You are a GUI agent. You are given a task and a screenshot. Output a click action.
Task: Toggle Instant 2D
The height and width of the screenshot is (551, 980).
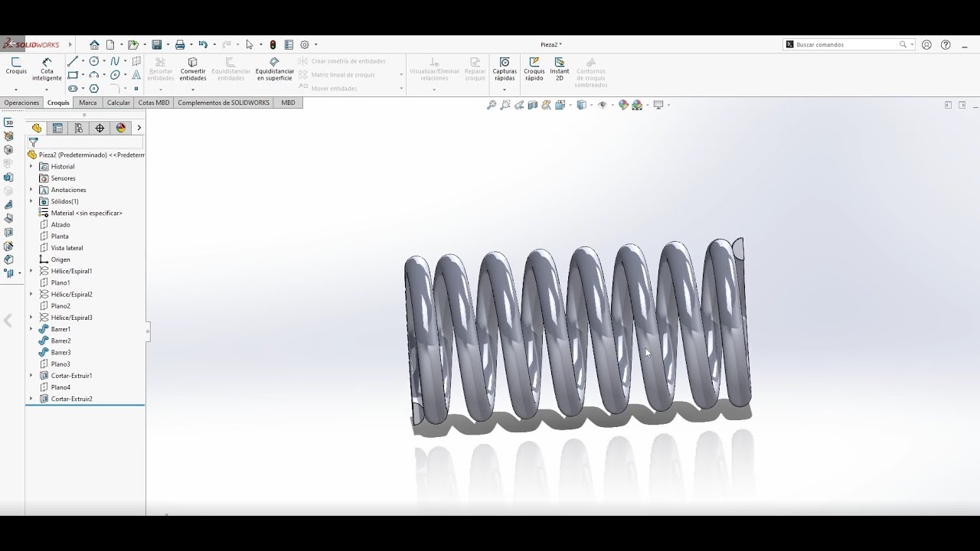pos(560,69)
